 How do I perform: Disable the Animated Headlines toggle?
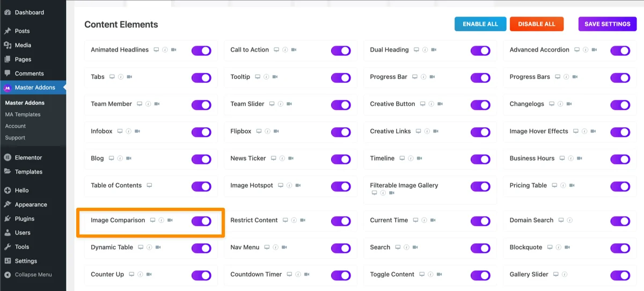201,50
